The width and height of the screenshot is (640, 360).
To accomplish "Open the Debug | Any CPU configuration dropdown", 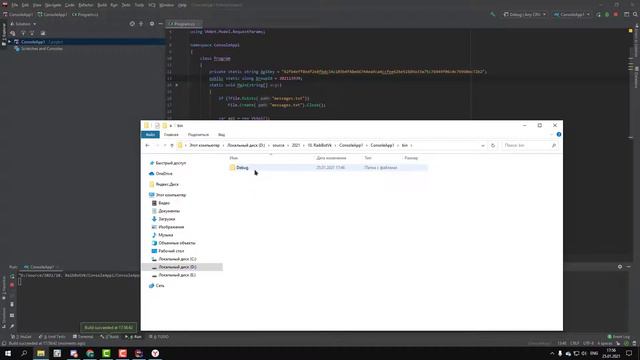I will tap(524, 14).
